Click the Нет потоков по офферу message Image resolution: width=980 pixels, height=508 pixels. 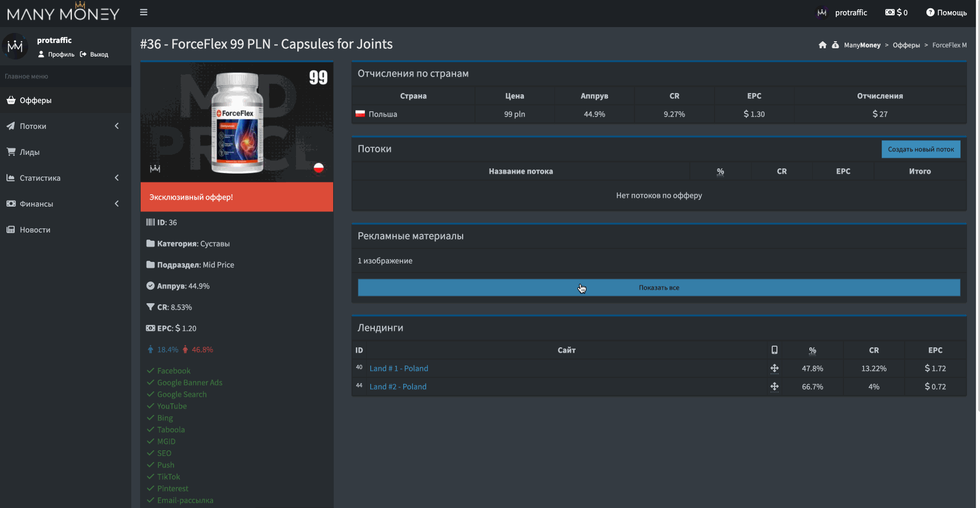coord(659,195)
